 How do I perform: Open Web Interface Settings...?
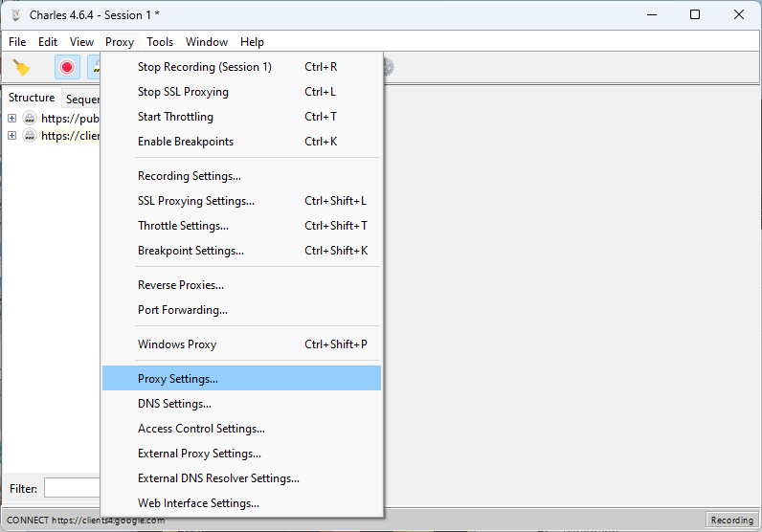coord(241,502)
